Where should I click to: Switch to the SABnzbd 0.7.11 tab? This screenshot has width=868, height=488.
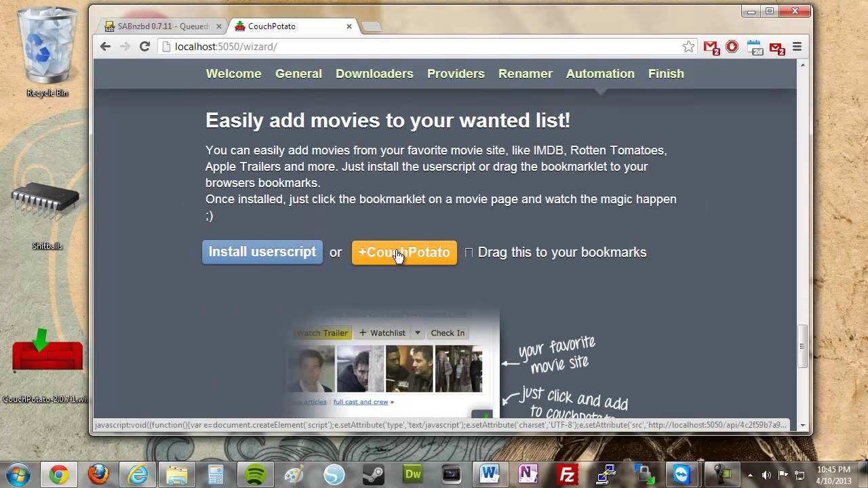point(163,26)
